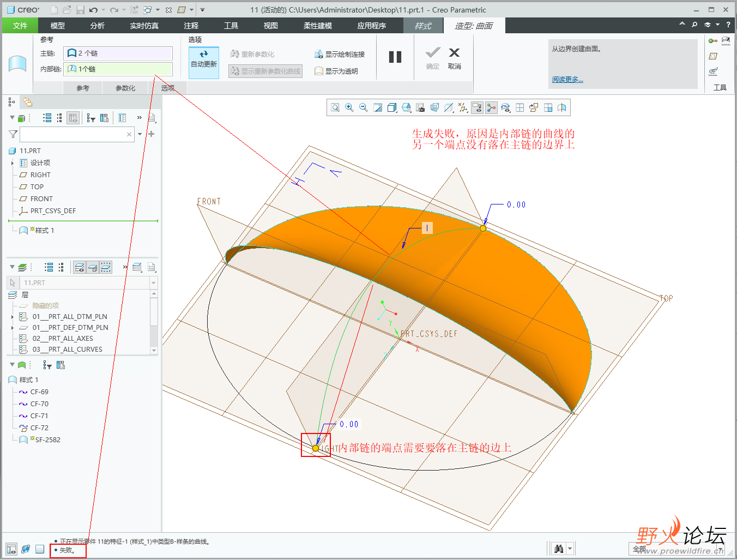Toggle 显示绘制连接 option
The image size is (737, 560).
[x=340, y=54]
